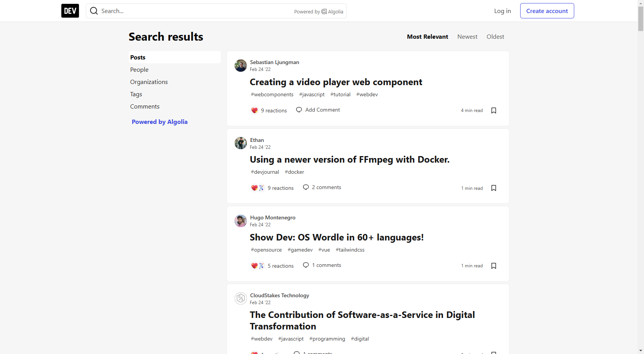Sort results by Newest
The image size is (644, 354).
(x=467, y=37)
